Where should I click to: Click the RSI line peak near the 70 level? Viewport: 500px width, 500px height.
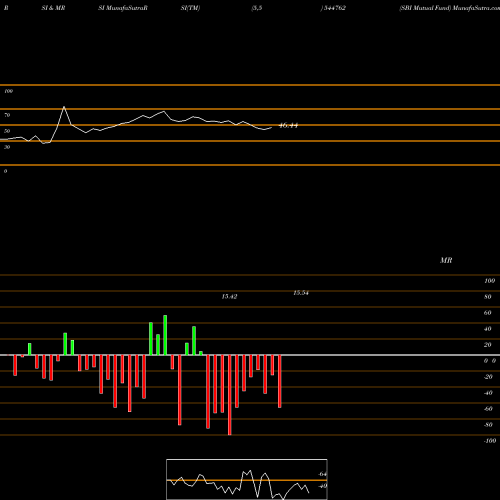click(x=64, y=107)
